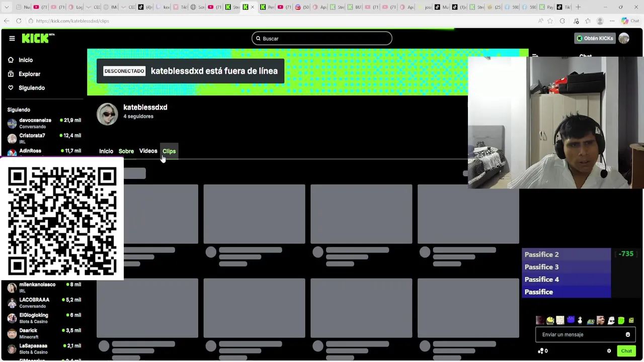The width and height of the screenshot is (644, 362).
Task: Open Daarick Minecraft channel
Action: pyautogui.click(x=44, y=333)
